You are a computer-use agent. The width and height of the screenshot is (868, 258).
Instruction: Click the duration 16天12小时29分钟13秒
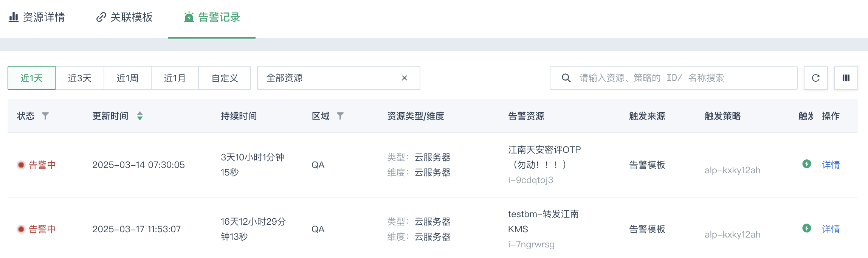pos(253,229)
